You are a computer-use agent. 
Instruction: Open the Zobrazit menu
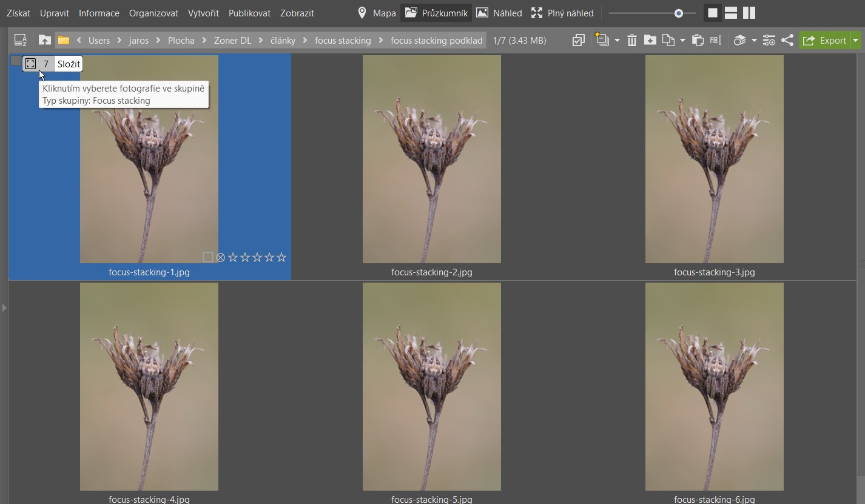coord(297,13)
